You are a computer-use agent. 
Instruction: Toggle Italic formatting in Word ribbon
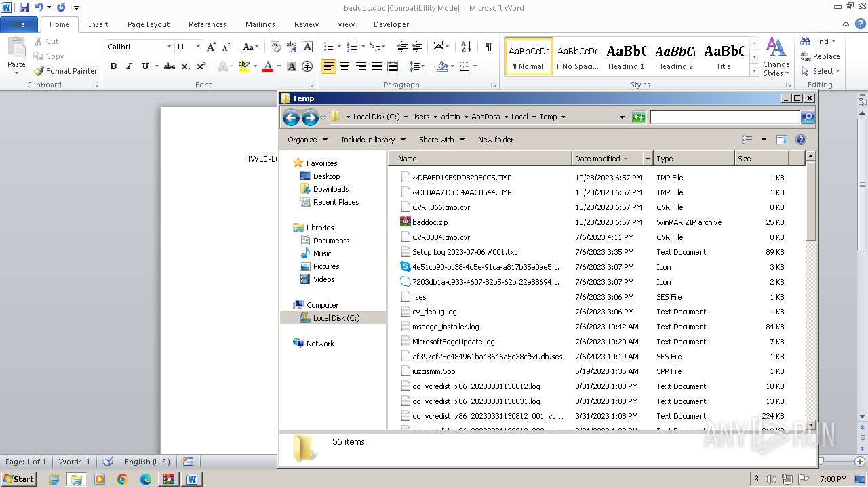click(129, 66)
